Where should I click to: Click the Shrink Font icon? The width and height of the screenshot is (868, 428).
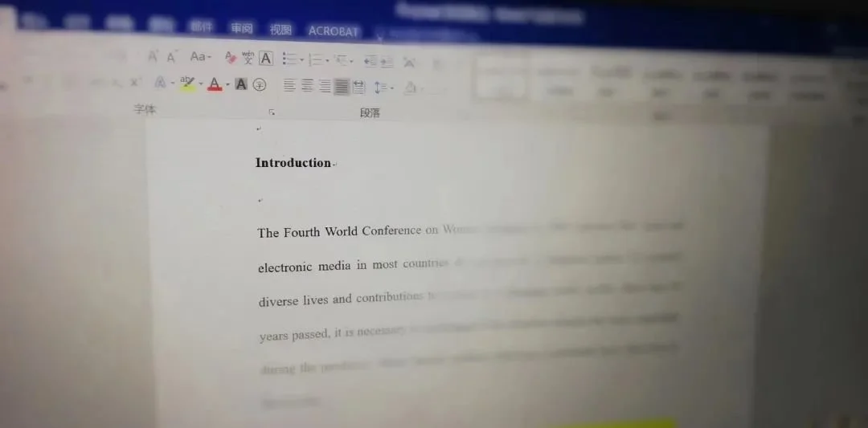pos(172,56)
